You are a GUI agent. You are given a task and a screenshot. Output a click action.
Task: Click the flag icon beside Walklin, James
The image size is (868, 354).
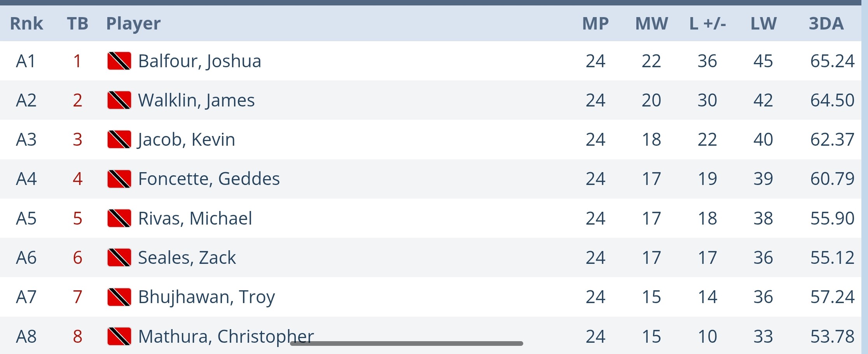pos(119,100)
